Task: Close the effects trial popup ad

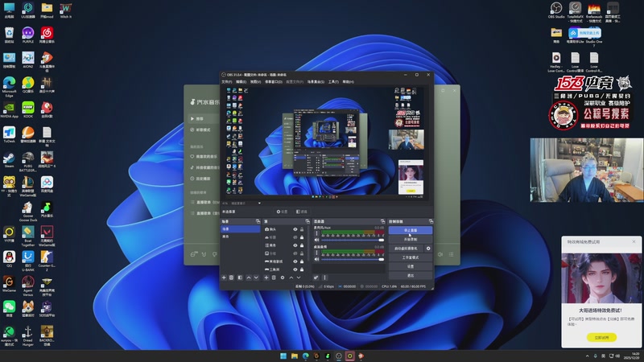Action: pyautogui.click(x=634, y=242)
